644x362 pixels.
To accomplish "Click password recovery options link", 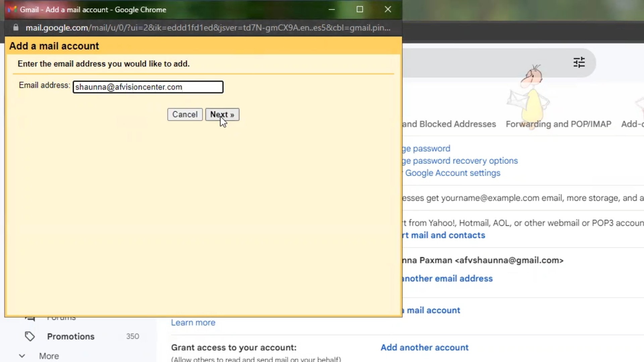I will pyautogui.click(x=465, y=161).
